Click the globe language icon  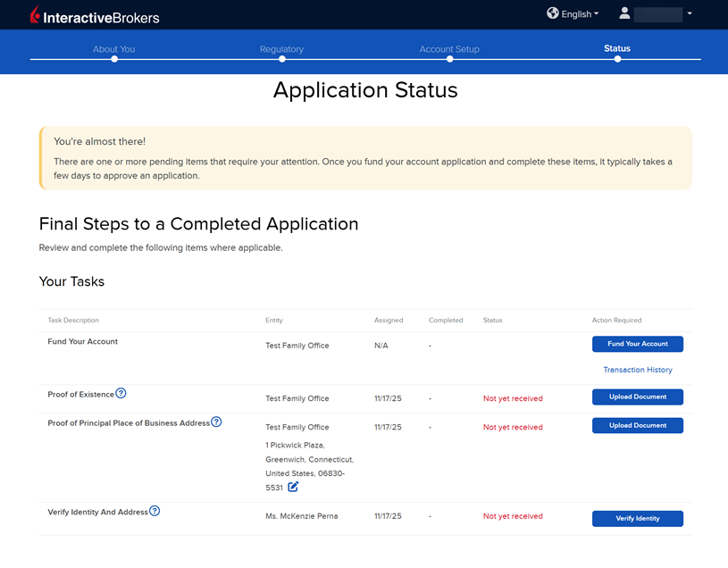[553, 13]
